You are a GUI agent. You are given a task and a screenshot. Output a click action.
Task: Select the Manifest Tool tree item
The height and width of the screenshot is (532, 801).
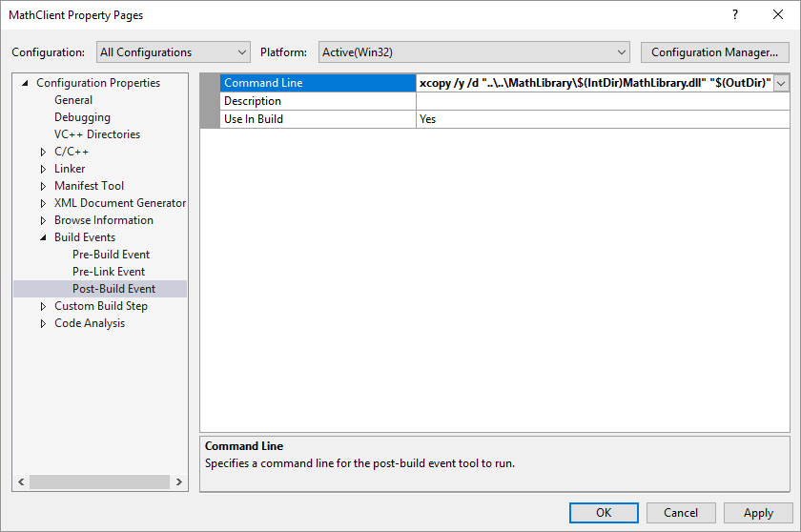[89, 186]
